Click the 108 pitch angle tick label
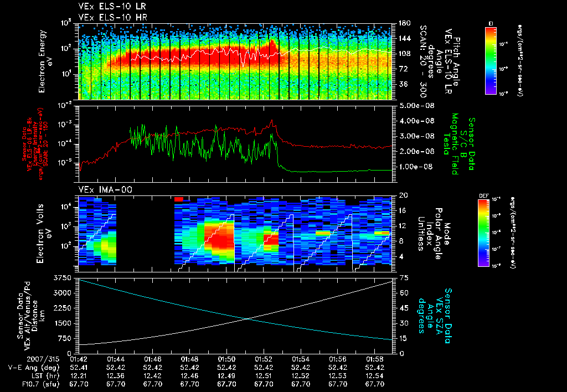The width and height of the screenshot is (567, 392). click(405, 54)
